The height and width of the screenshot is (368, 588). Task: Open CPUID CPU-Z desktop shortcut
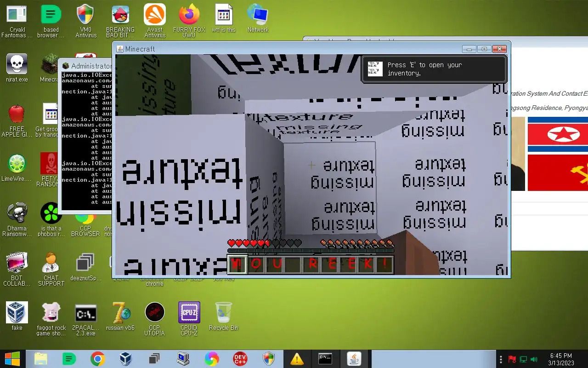click(x=189, y=319)
